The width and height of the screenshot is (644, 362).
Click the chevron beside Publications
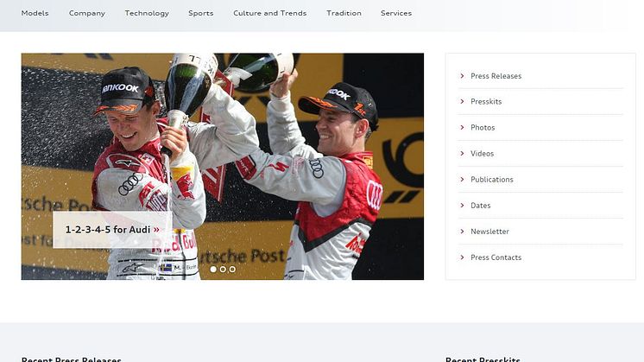(462, 179)
